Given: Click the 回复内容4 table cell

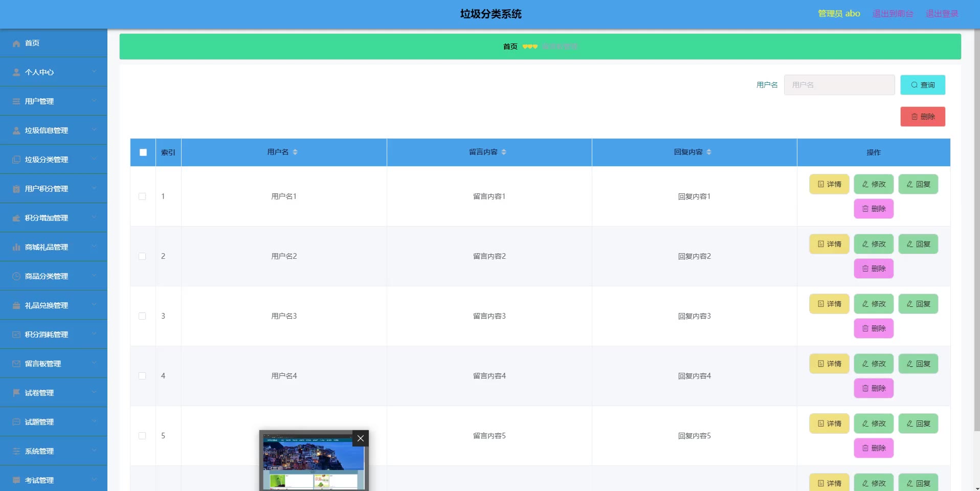Looking at the screenshot, I should click(695, 376).
